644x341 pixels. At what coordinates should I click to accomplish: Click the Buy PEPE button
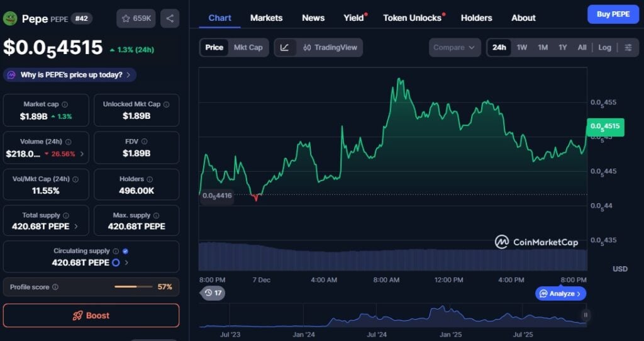tap(613, 14)
